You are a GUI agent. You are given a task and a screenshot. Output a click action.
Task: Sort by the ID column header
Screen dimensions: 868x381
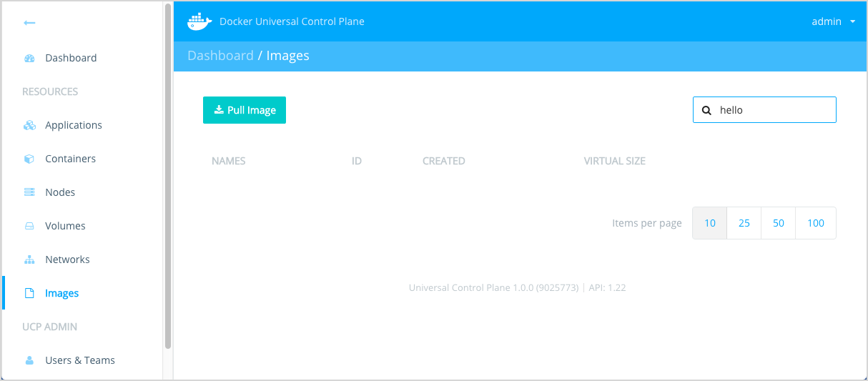coord(357,161)
